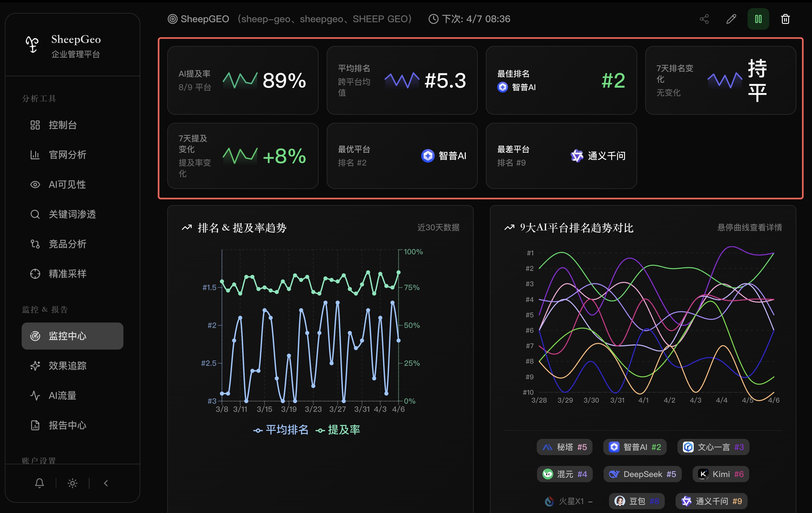The image size is (812, 513).
Task: Click the SheepGeo logo icon
Action: coord(32,44)
